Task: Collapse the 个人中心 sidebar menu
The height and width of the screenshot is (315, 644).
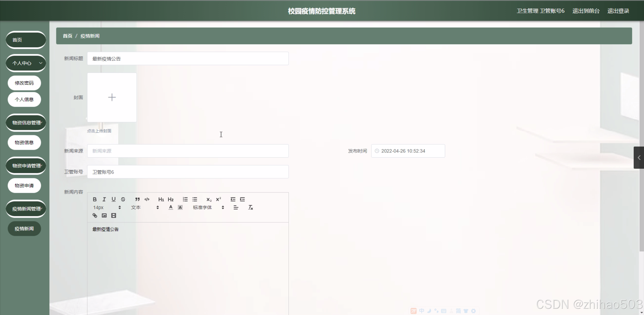Action: (26, 63)
